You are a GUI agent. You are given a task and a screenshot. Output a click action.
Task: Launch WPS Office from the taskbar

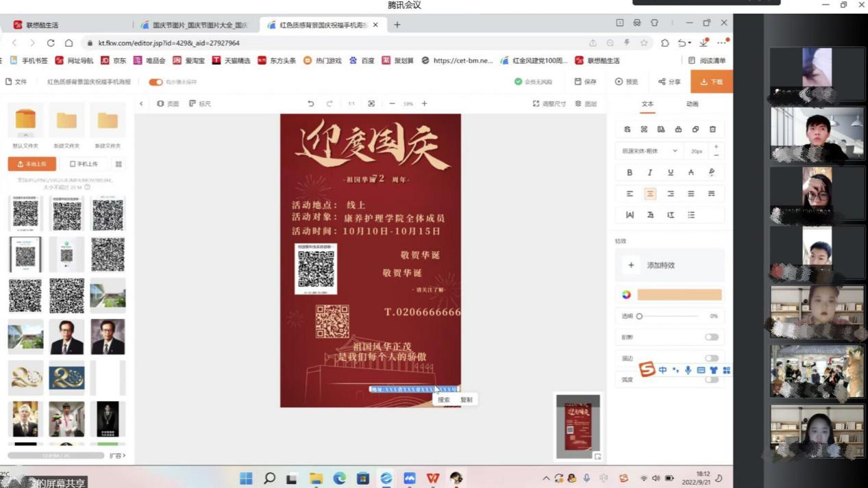point(433,478)
